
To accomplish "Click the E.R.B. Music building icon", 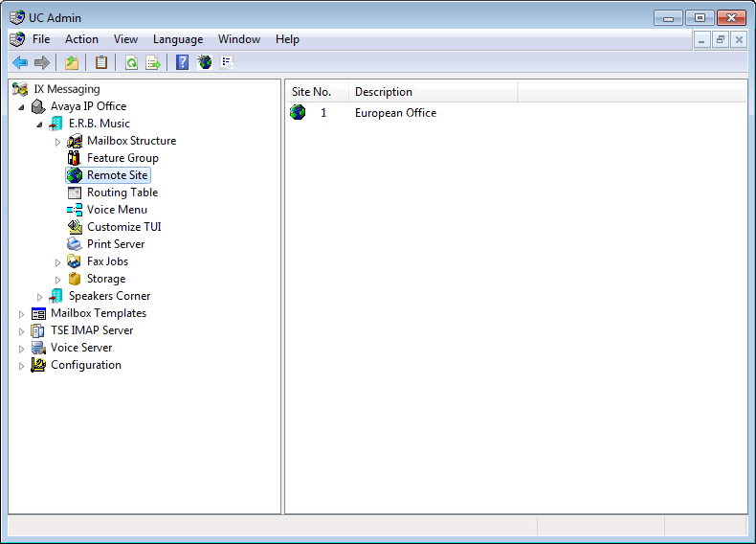I will 56,124.
